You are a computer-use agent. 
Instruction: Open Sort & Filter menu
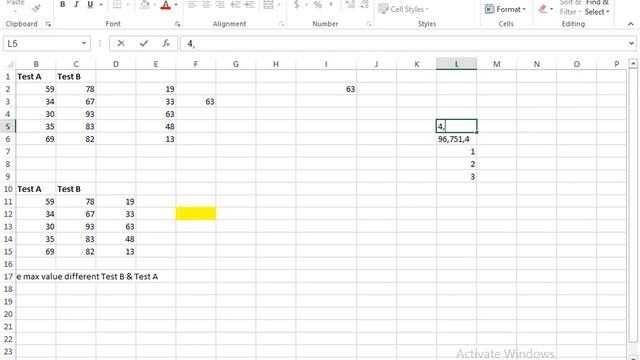569,7
